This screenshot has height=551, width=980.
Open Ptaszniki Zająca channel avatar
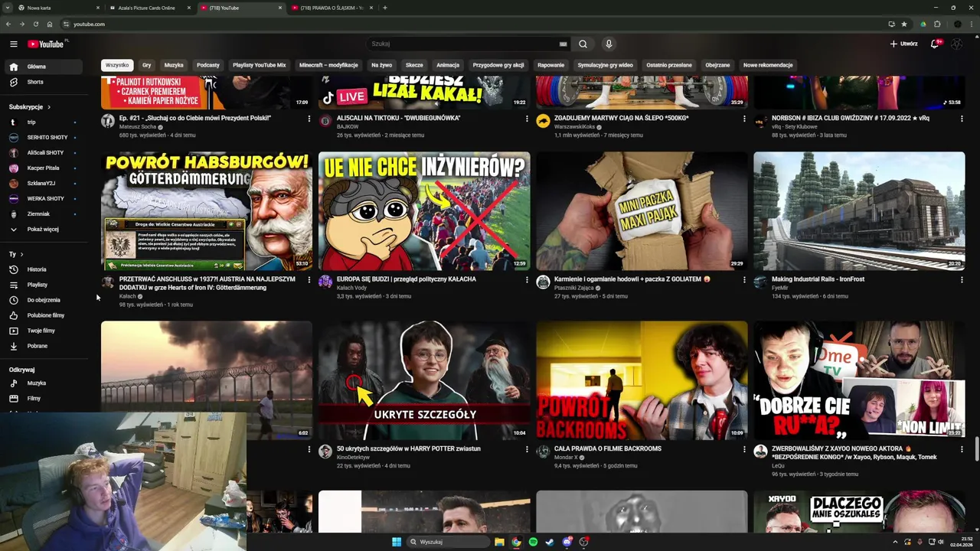(543, 282)
